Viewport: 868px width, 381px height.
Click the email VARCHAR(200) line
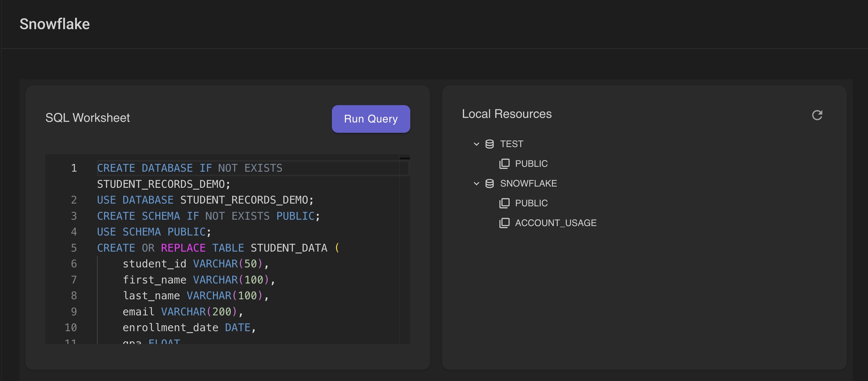pyautogui.click(x=183, y=312)
